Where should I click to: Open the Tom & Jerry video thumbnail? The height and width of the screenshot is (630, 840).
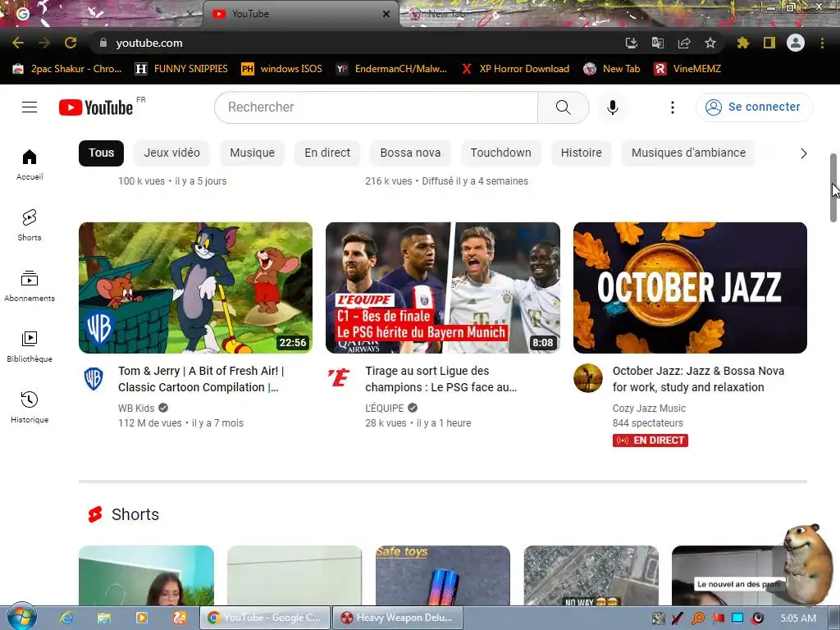[x=195, y=288]
